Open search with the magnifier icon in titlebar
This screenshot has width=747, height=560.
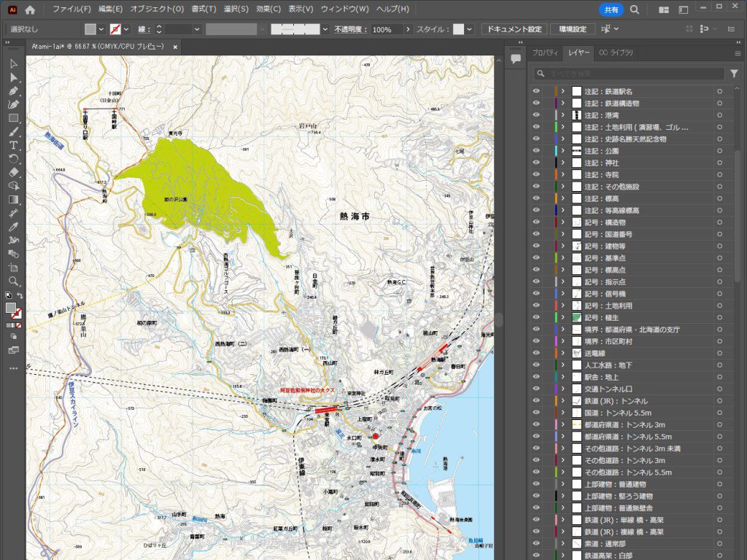point(634,9)
